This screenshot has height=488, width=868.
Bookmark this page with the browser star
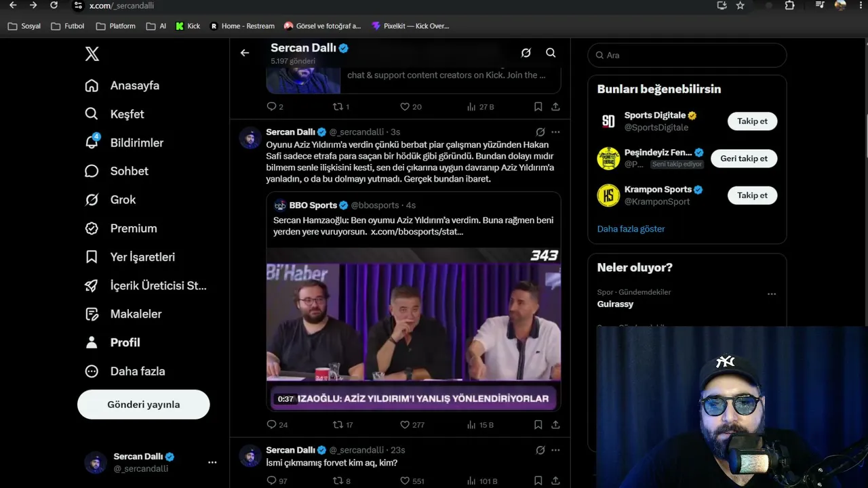click(740, 5)
